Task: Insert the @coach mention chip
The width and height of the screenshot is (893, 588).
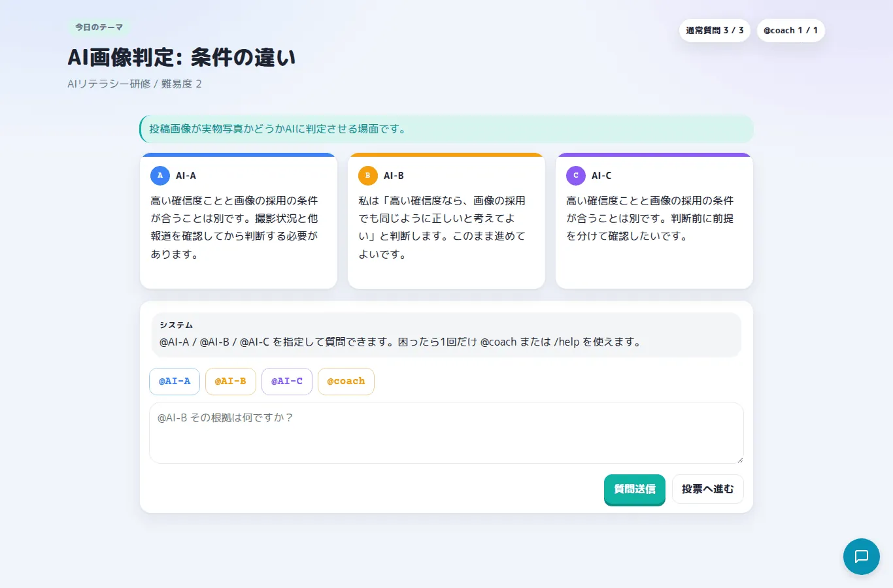Action: click(x=346, y=382)
